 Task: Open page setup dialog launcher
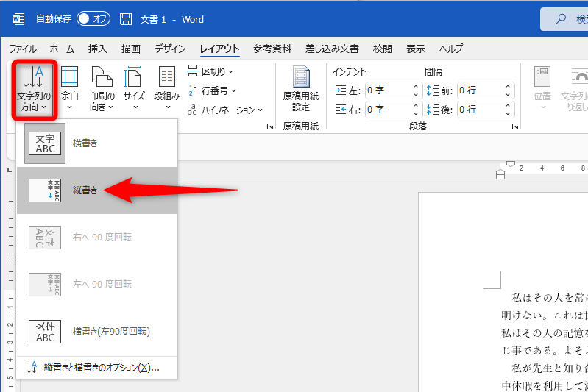tap(270, 126)
